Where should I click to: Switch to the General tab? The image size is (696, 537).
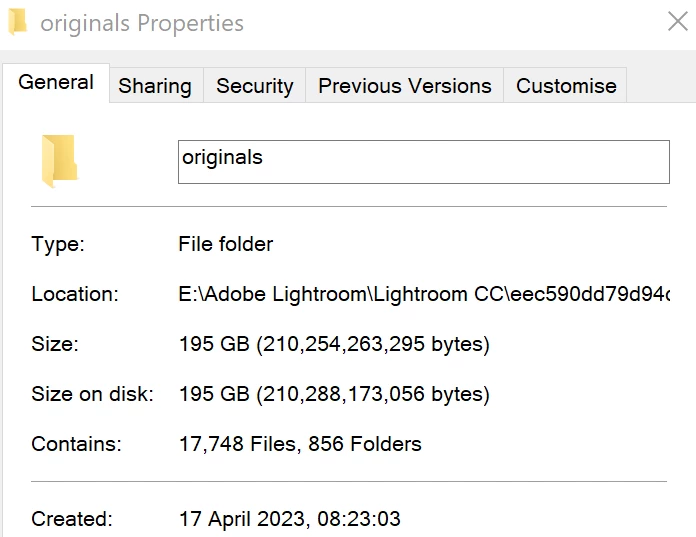[56, 83]
